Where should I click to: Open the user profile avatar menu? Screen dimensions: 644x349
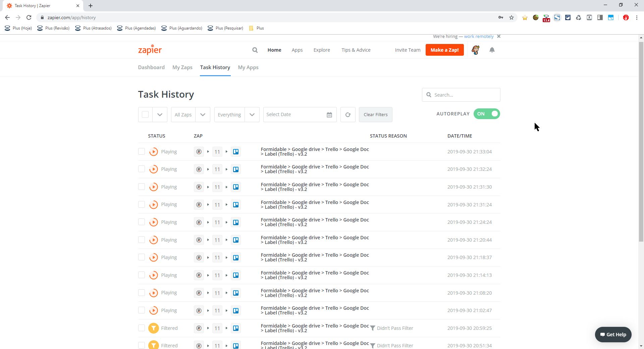click(475, 50)
